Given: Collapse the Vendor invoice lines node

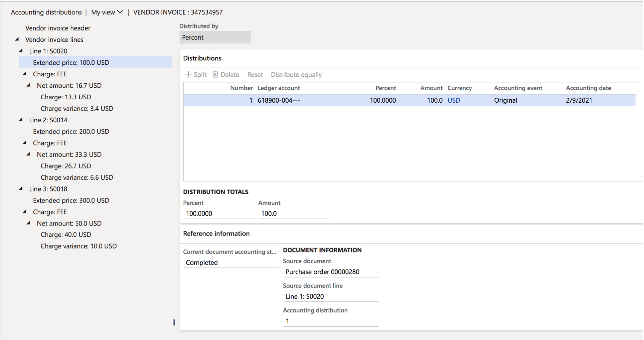Looking at the screenshot, I should point(17,39).
